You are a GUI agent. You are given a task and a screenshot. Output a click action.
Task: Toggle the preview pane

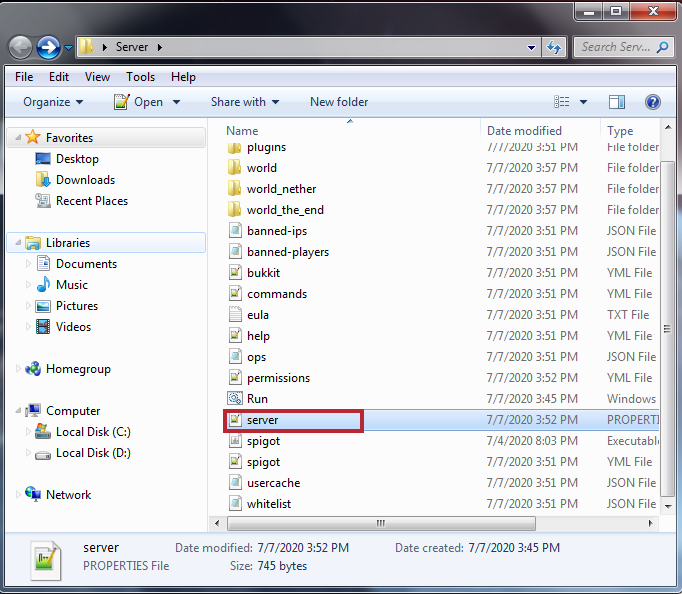[617, 102]
